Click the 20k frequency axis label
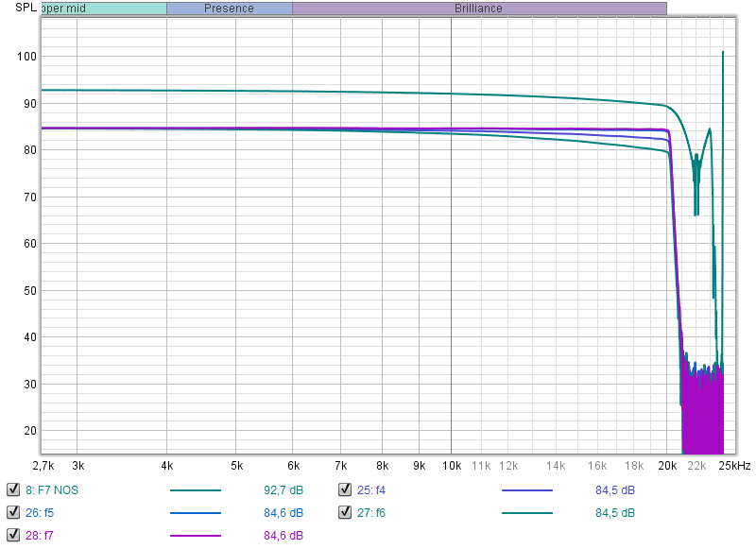Screen dimensions: 756x549 [x=667, y=466]
